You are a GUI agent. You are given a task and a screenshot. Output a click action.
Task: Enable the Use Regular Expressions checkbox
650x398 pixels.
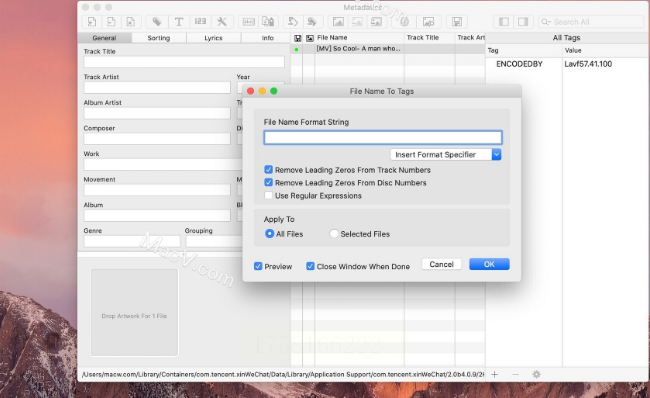[x=269, y=195]
